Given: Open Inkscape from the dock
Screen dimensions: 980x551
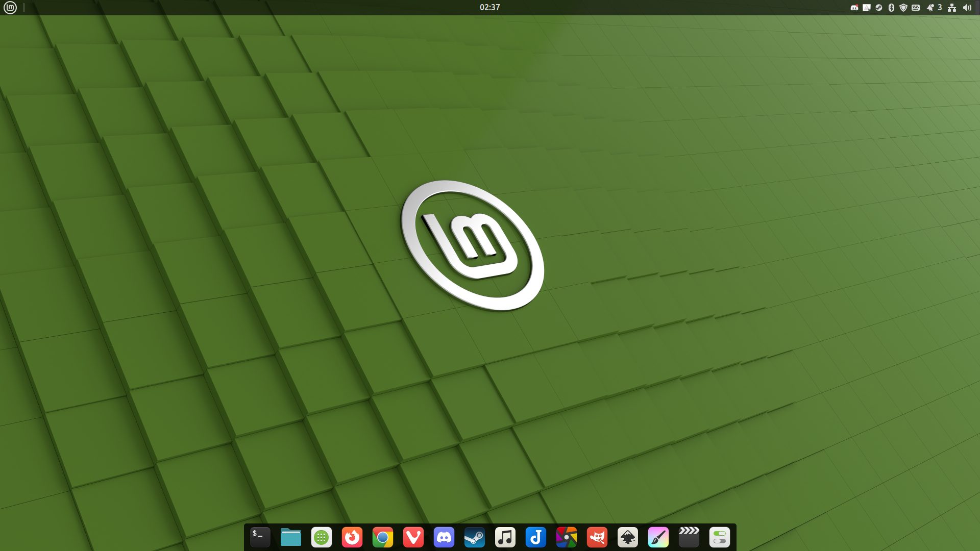Looking at the screenshot, I should (627, 537).
